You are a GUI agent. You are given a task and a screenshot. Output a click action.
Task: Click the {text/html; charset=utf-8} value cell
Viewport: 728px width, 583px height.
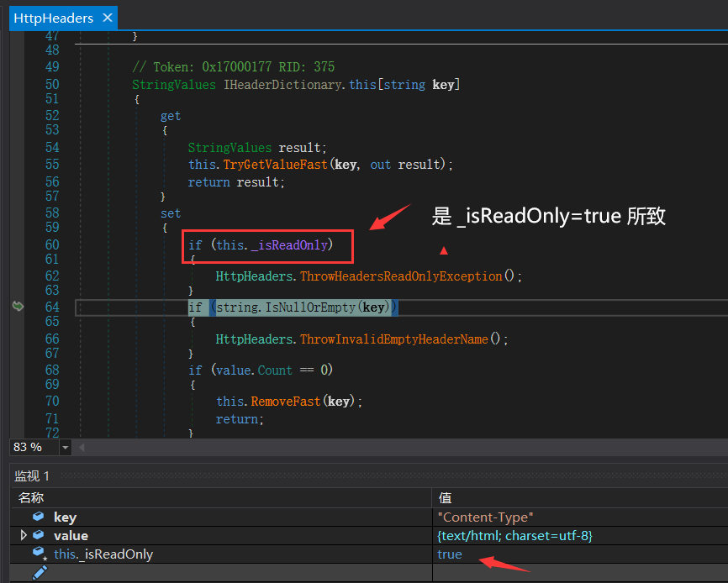point(515,535)
